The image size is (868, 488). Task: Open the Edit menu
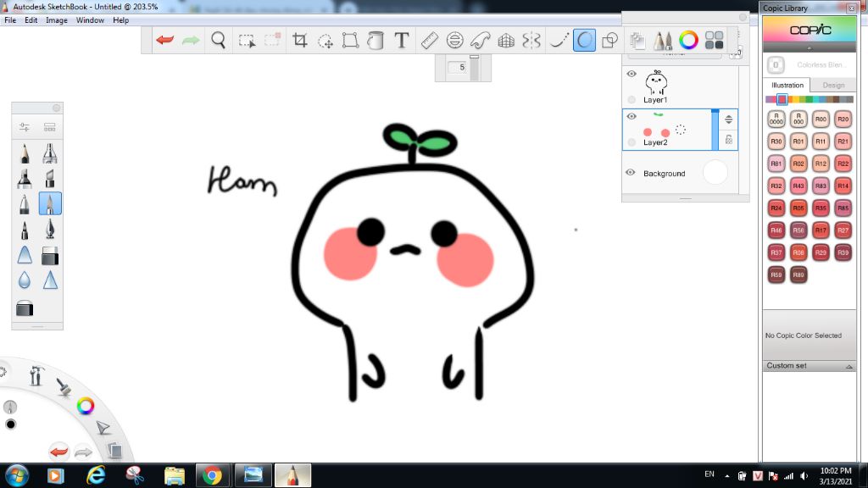pos(31,20)
